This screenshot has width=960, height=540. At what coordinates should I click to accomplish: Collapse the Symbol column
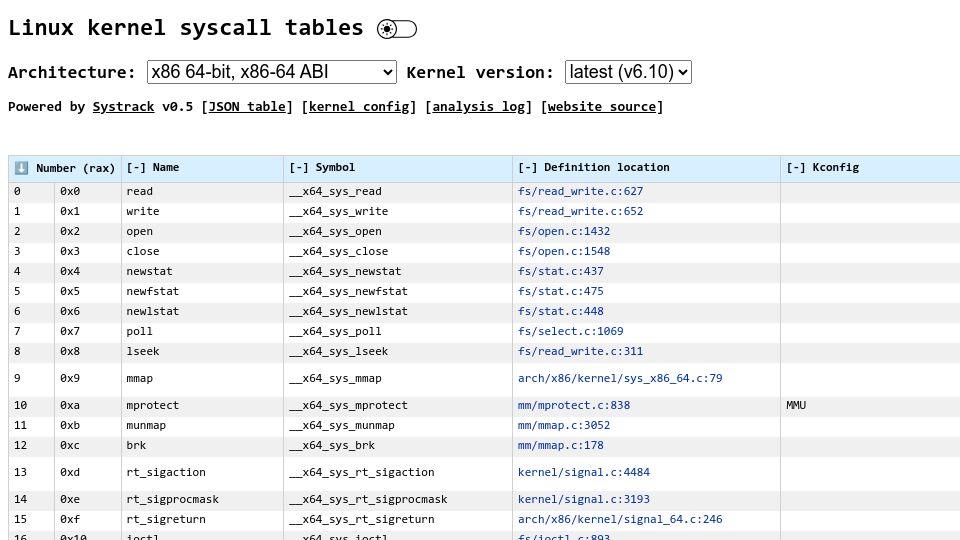(x=299, y=168)
